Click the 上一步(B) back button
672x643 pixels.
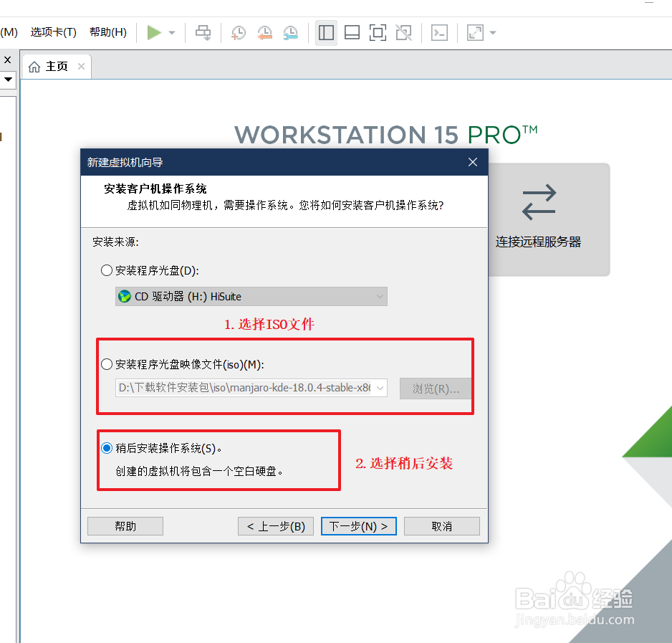(276, 526)
